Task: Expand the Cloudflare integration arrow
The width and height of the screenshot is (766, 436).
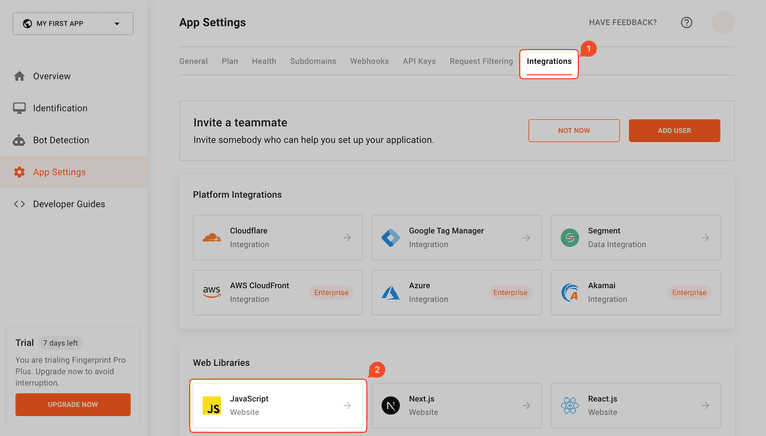Action: click(x=347, y=238)
